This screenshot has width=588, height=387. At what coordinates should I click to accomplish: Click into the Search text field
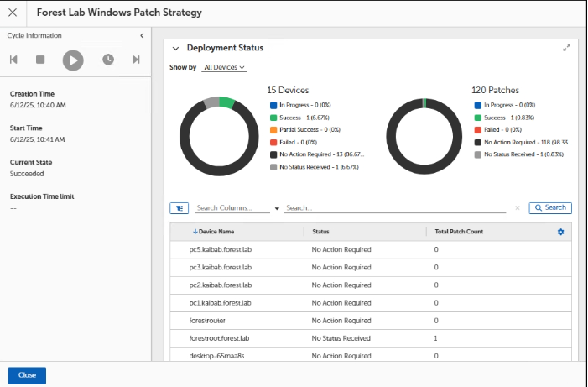(x=394, y=208)
